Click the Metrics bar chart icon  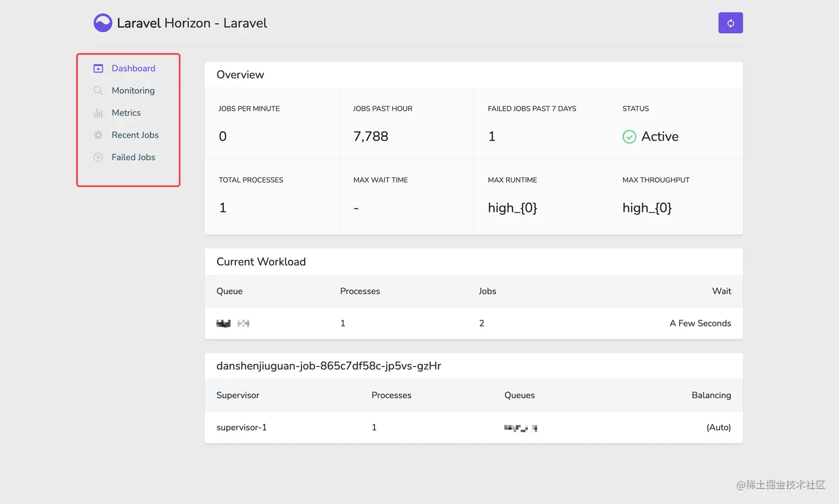pyautogui.click(x=98, y=113)
